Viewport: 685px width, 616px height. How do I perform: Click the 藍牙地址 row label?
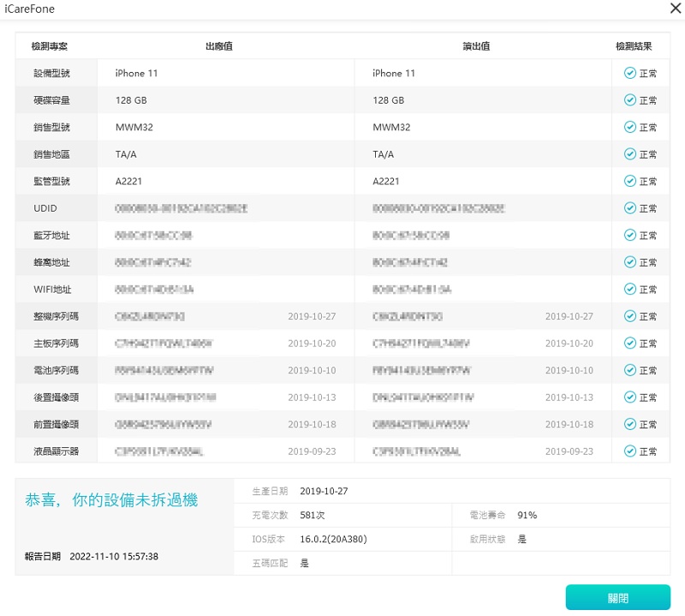[51, 236]
